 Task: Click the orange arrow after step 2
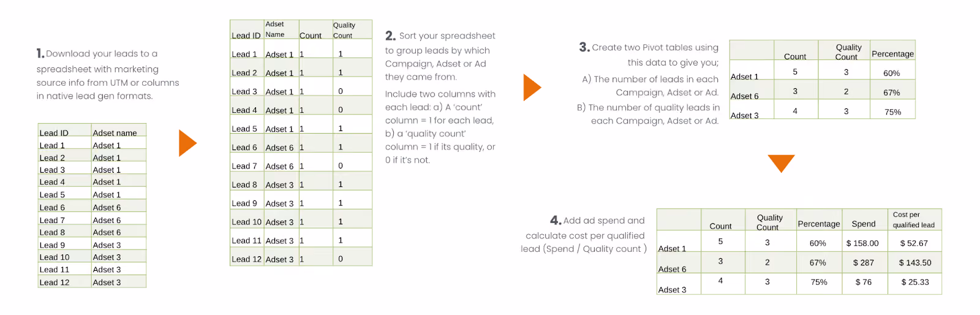point(532,87)
